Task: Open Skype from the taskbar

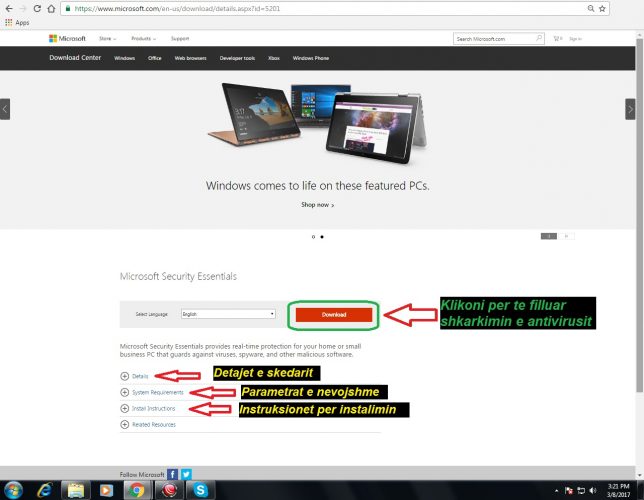Action: coord(200,490)
